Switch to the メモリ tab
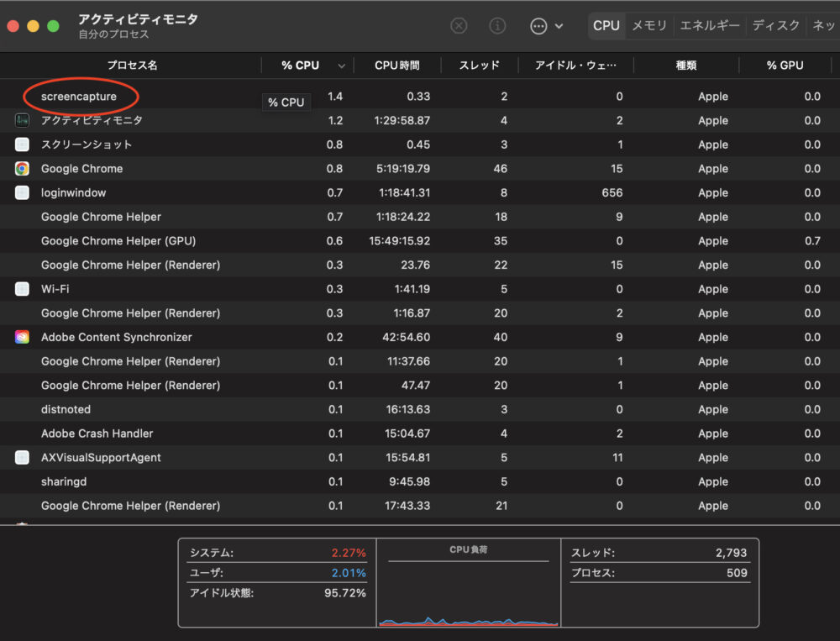 coord(649,26)
